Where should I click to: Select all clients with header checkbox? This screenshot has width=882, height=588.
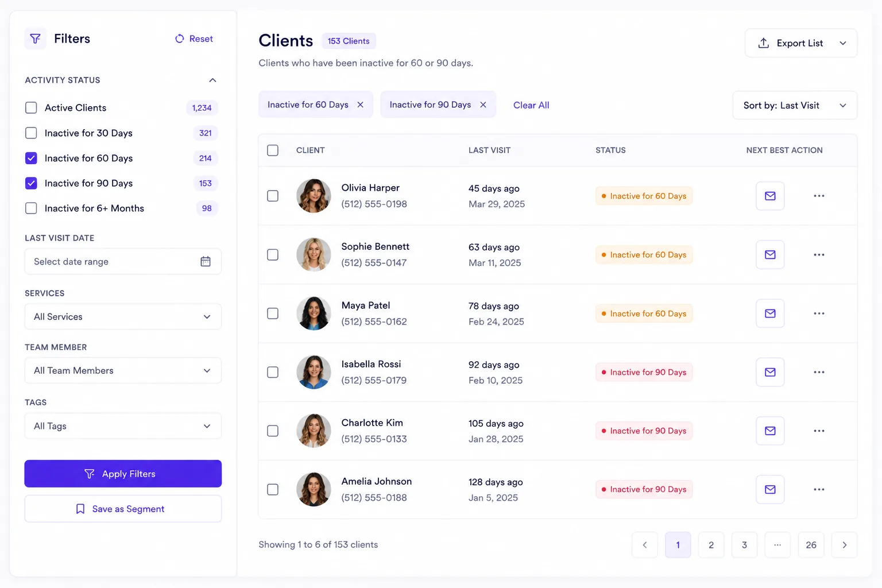(273, 150)
